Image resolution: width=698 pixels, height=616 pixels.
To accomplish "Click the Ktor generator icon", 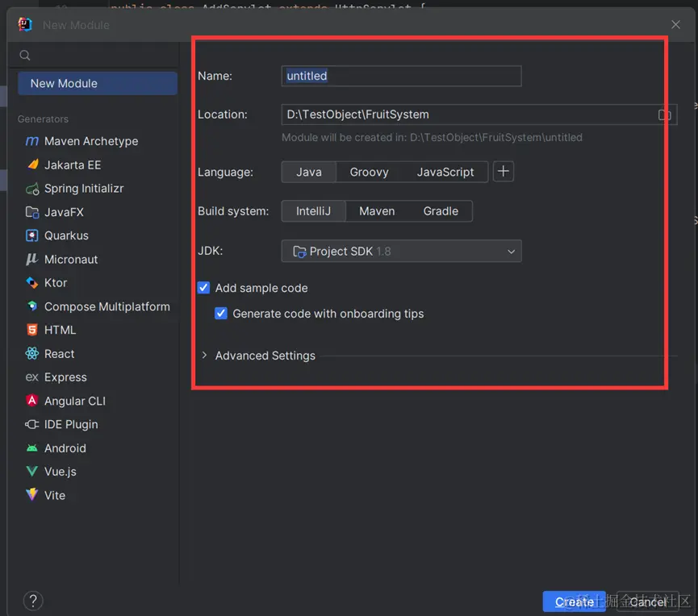I will coord(32,282).
